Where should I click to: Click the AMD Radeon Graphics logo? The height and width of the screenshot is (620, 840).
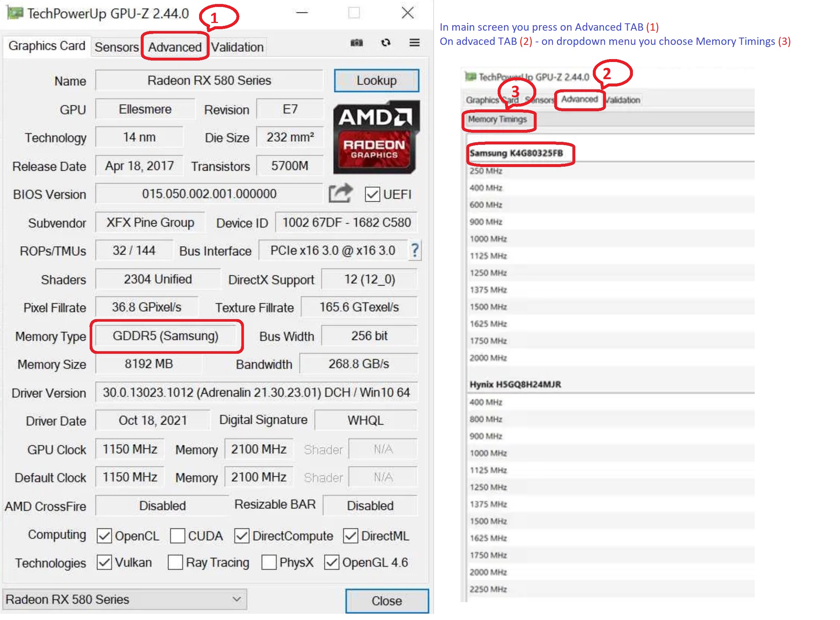pyautogui.click(x=377, y=138)
